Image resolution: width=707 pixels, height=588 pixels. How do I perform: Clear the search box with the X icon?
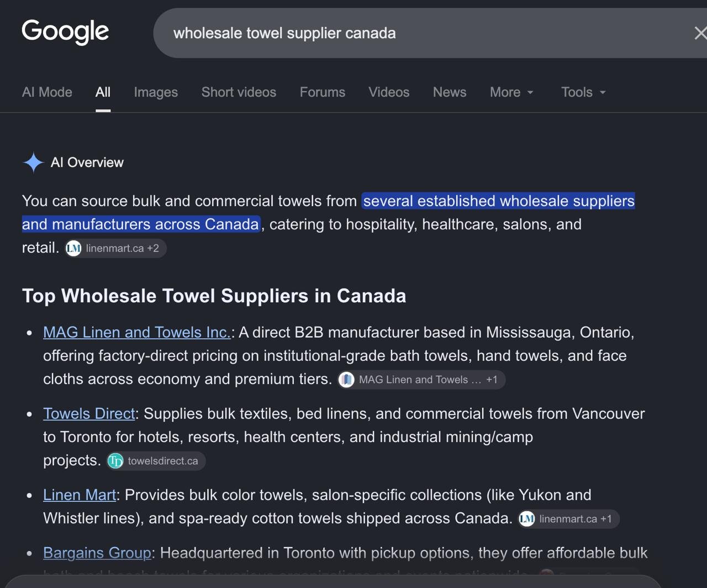coord(700,33)
